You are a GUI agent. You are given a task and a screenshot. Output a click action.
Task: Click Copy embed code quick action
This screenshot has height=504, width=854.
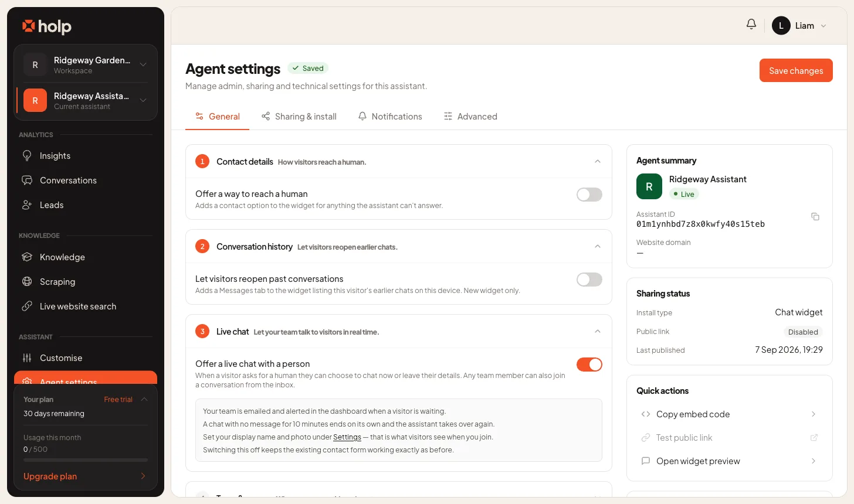point(729,414)
